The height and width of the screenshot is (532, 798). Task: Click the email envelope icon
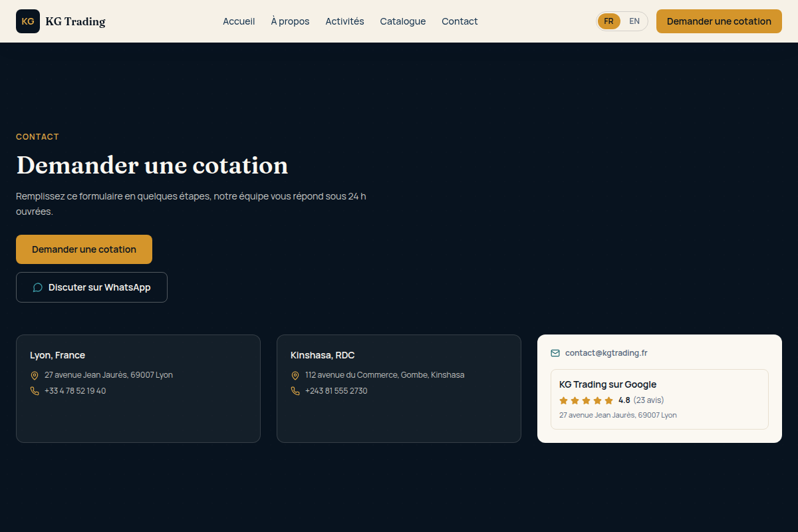[x=555, y=353]
